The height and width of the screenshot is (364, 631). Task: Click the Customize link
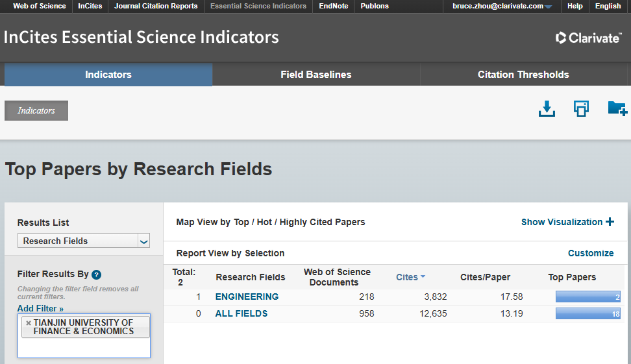pyautogui.click(x=590, y=253)
